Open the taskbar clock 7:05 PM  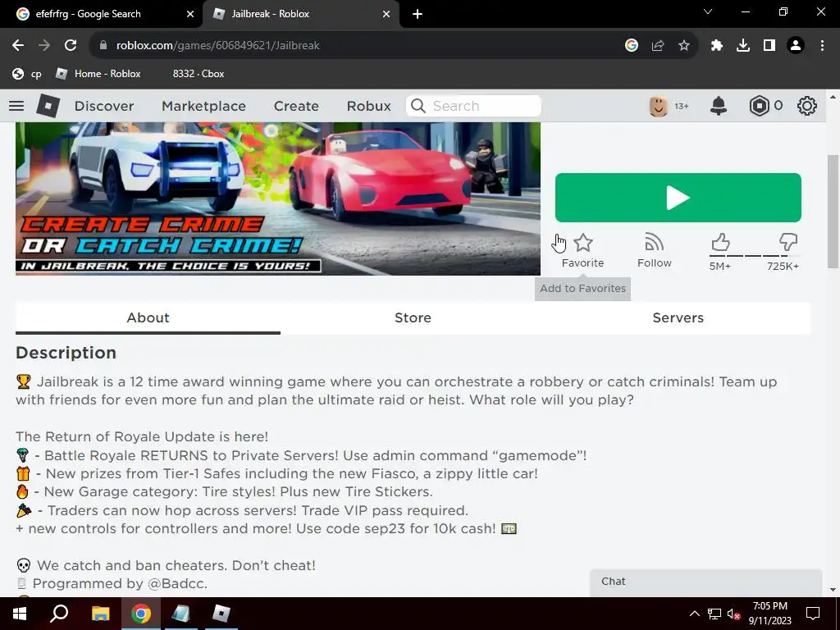(769, 614)
